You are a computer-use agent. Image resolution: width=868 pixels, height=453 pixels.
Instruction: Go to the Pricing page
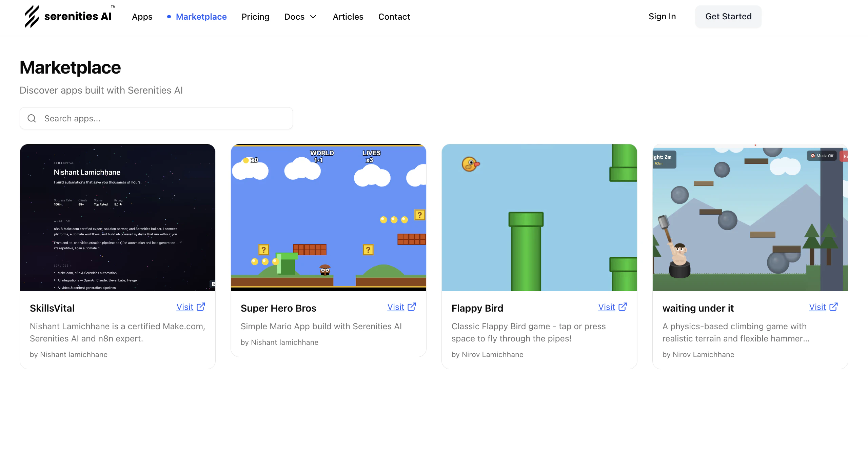[255, 17]
